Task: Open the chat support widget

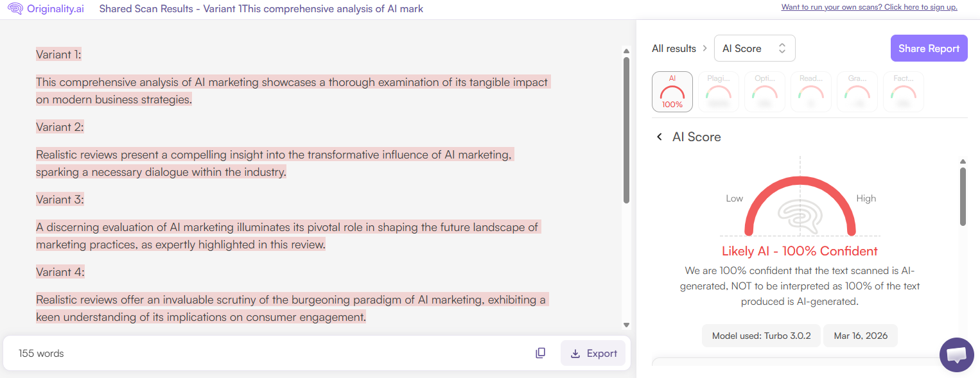Action: (956, 355)
